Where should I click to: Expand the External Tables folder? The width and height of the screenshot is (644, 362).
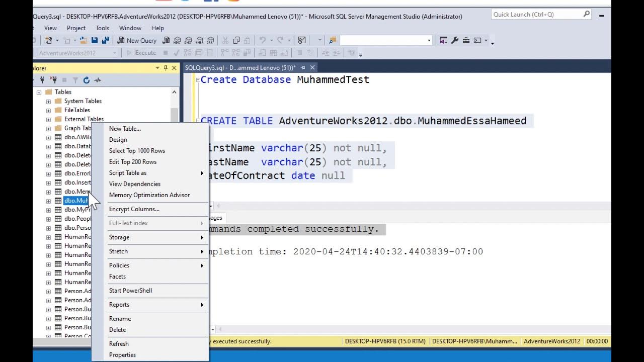pyautogui.click(x=48, y=119)
